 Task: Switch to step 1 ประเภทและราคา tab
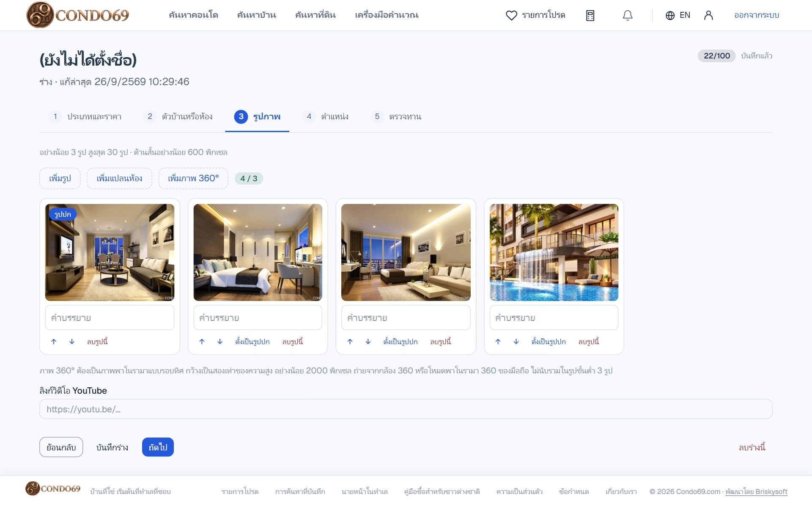coord(85,116)
